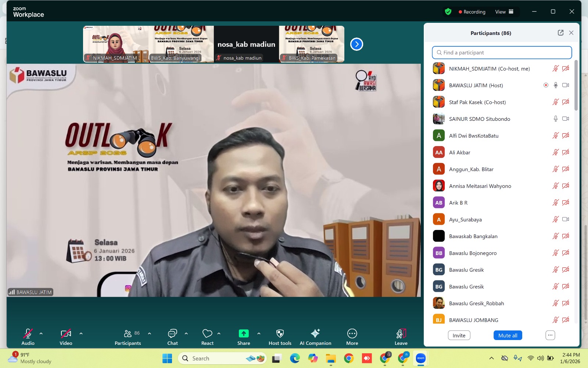Viewport: 588px width, 368px height.
Task: Open the More options icon
Action: coord(352,334)
